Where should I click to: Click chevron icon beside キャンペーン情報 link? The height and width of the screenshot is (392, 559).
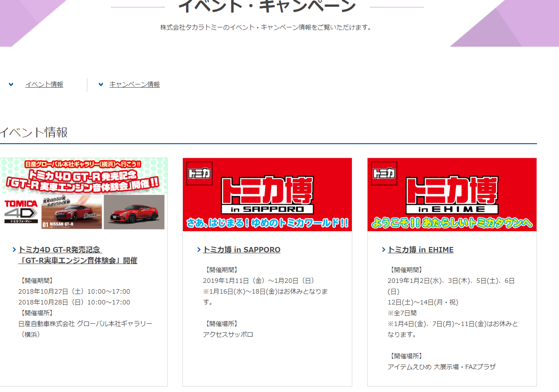(x=101, y=84)
